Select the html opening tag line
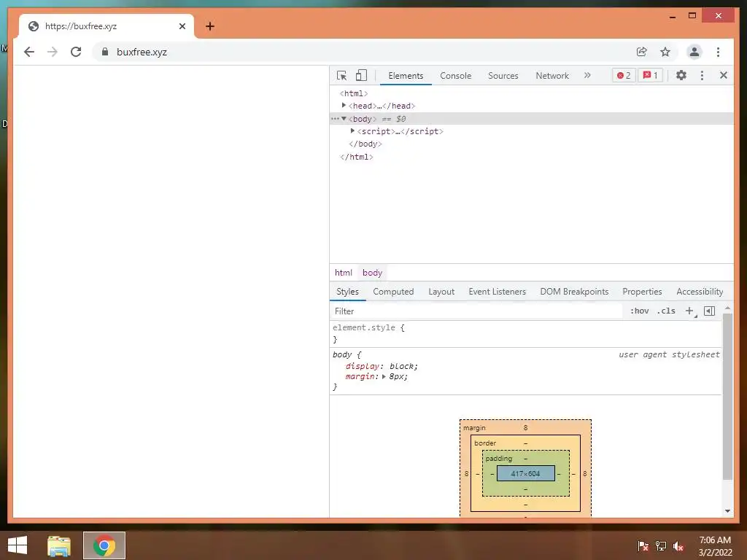 354,93
